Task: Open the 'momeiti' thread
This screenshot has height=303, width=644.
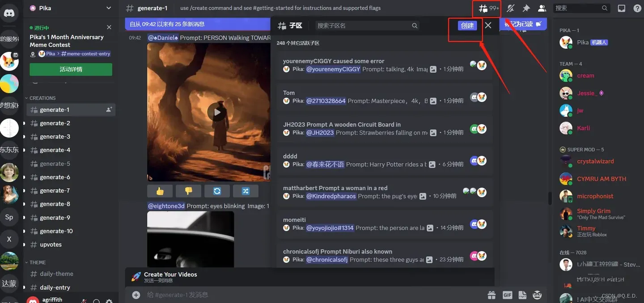Action: click(x=385, y=224)
